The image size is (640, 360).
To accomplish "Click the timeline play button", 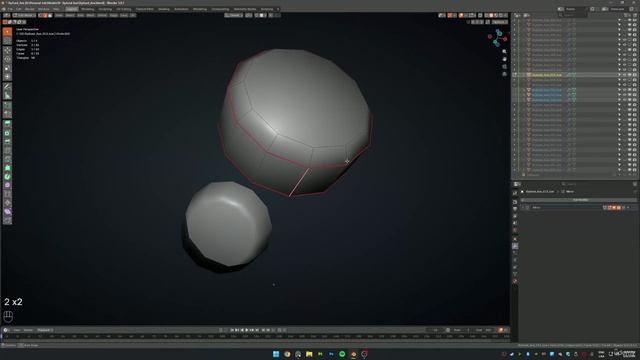I will [247, 330].
